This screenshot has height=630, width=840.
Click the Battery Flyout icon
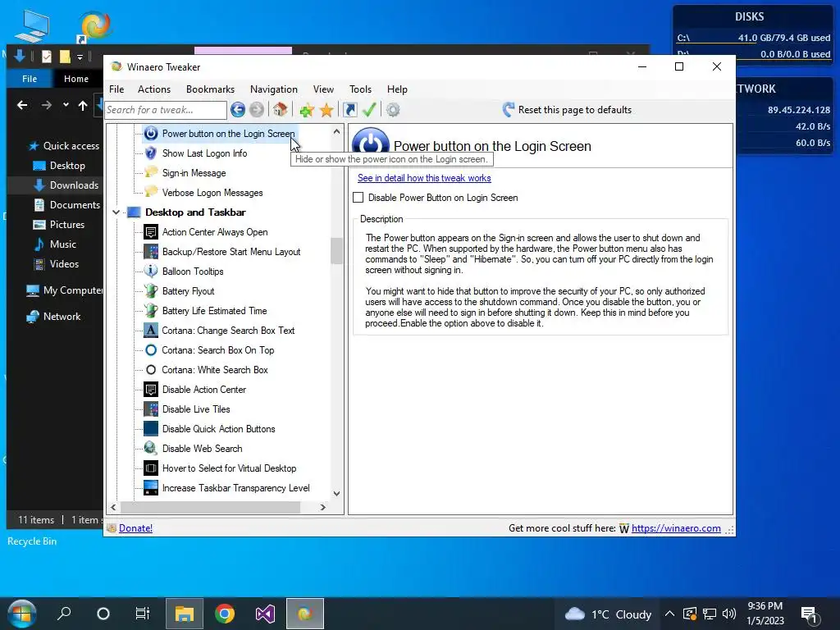click(x=151, y=291)
